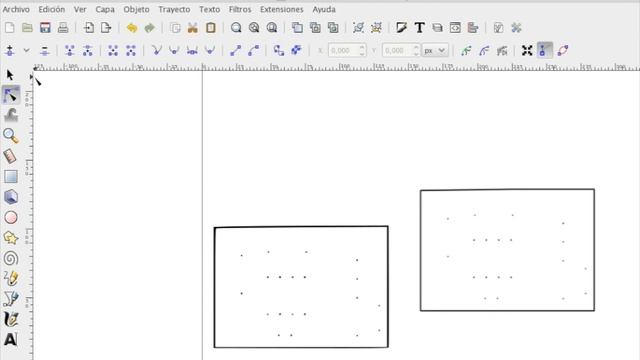
Task: Create a clone icon
Action: point(315,28)
